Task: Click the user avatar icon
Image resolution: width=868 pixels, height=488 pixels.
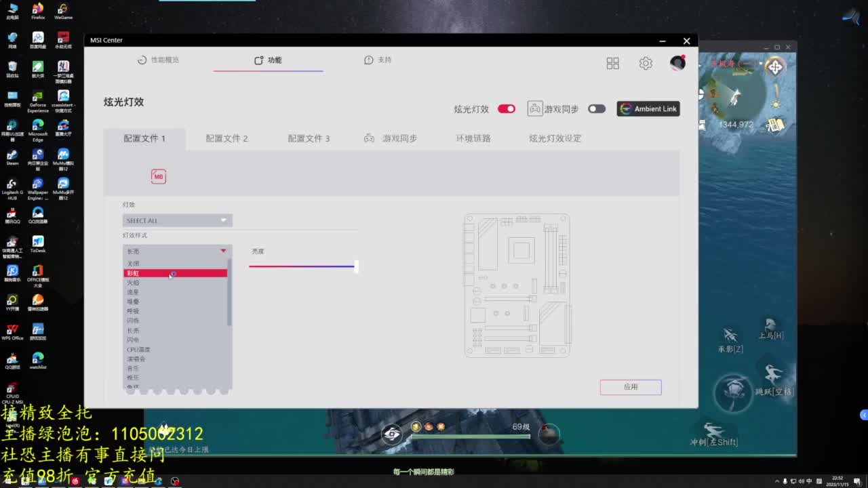Action: [677, 63]
